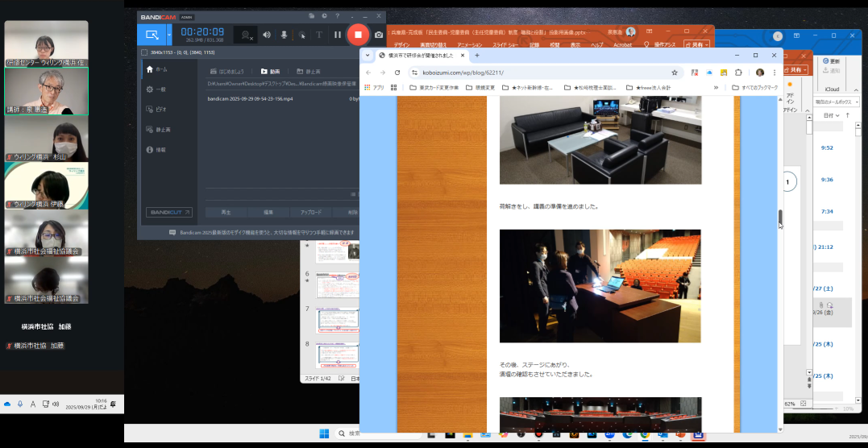The height and width of the screenshot is (448, 868).
Task: Bookmark this page with the star icon
Action: (x=675, y=72)
